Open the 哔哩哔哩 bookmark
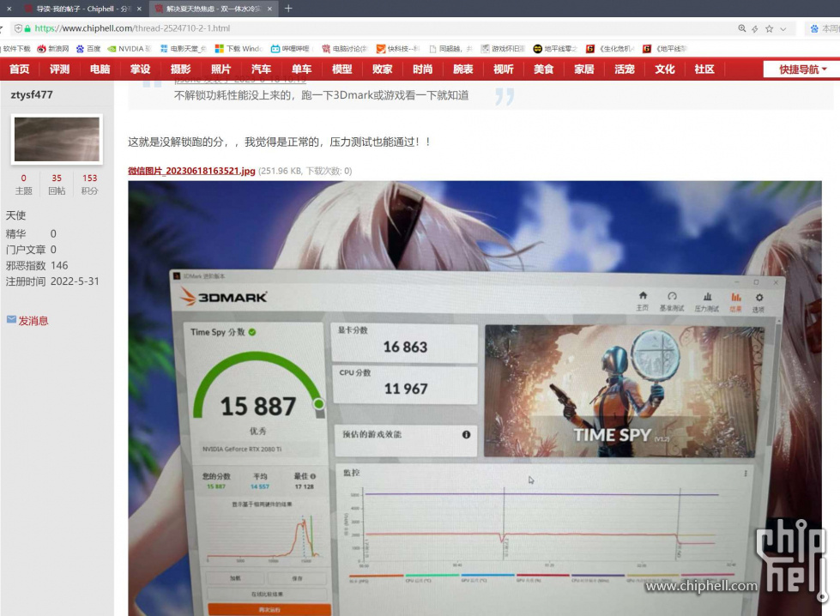This screenshot has height=616, width=840. (291, 49)
